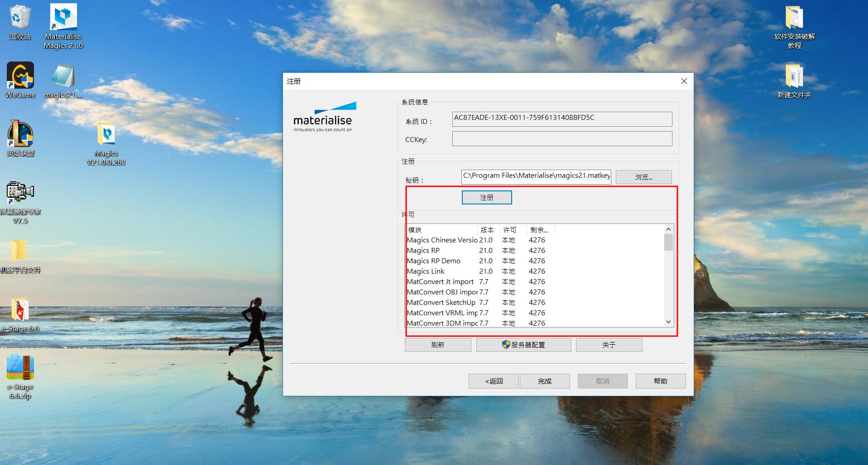868x465 pixels.
Task: Sort by the 剩余... column header
Action: [x=541, y=230]
